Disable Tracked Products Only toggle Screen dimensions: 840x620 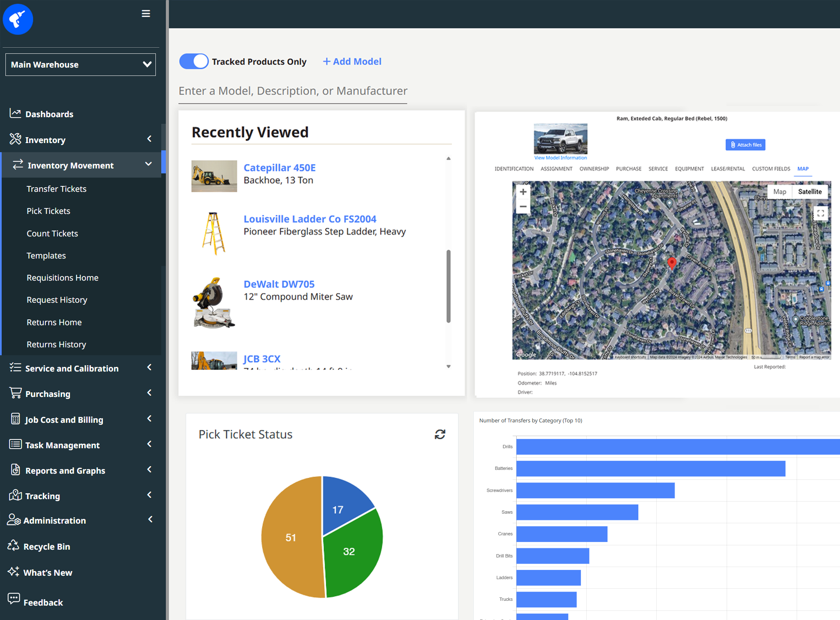(x=194, y=62)
